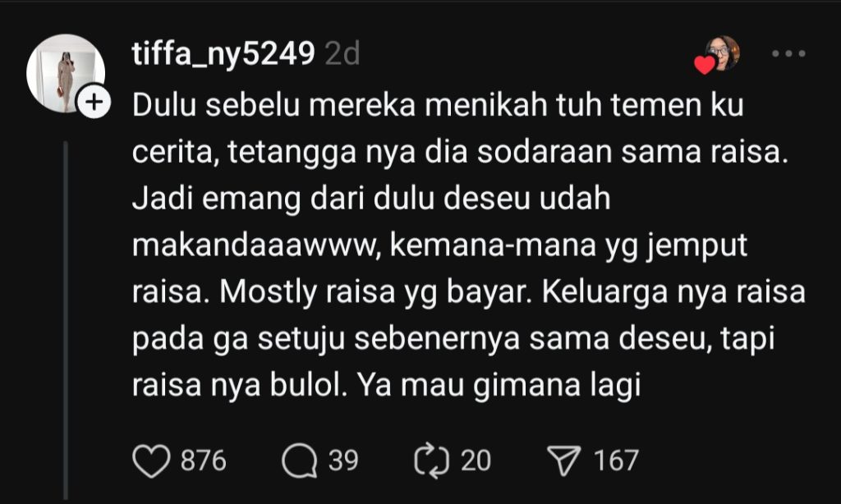Viewport: 841px width, 504px height.
Task: Open the three-dot more options menu
Action: coord(788,53)
